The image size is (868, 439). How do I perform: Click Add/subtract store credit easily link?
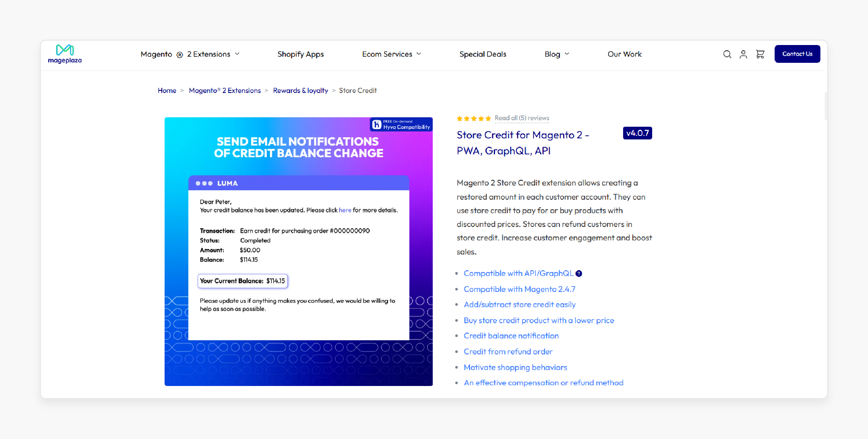(x=520, y=305)
